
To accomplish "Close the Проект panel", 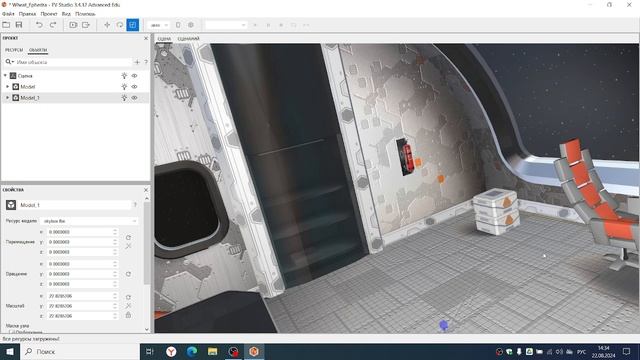I will [x=146, y=38].
